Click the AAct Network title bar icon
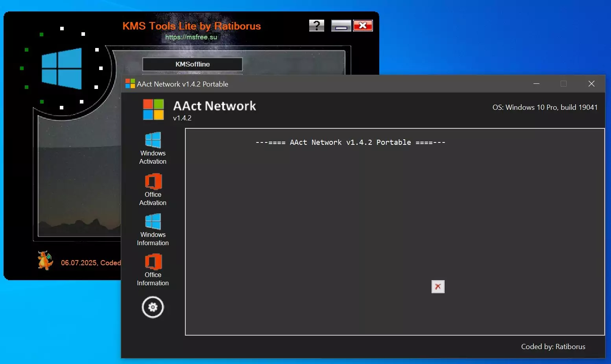The image size is (611, 364). click(x=130, y=83)
